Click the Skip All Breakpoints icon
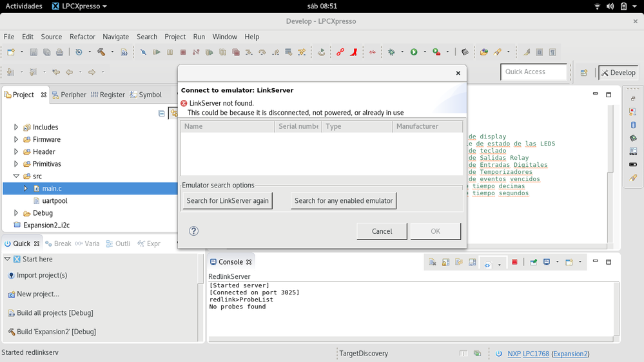This screenshot has height=362, width=644. [x=143, y=52]
